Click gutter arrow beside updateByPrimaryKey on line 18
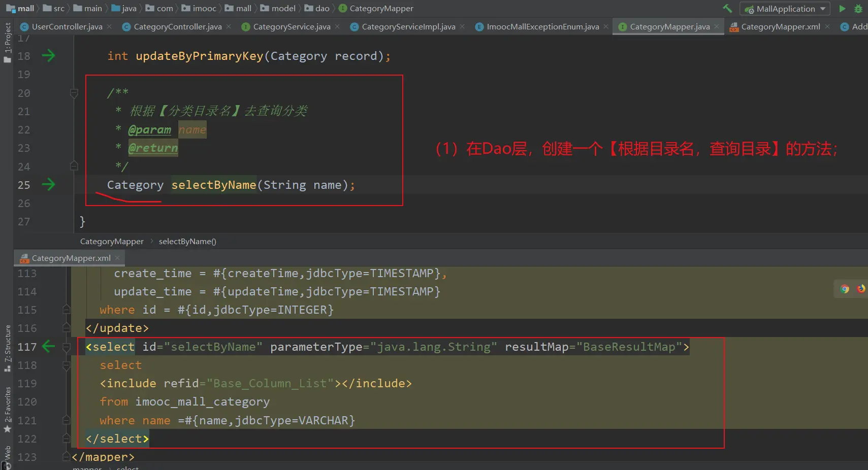The height and width of the screenshot is (470, 868). pyautogui.click(x=48, y=56)
